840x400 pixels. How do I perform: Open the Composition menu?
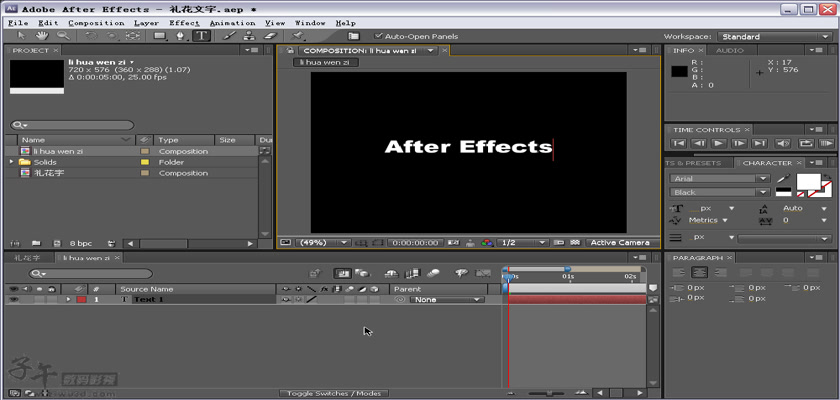click(96, 23)
